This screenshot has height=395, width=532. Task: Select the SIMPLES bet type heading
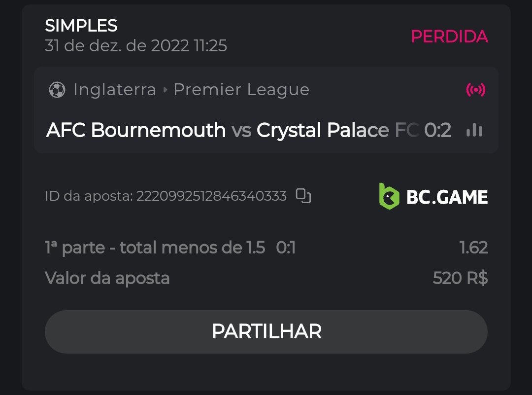pos(81,25)
